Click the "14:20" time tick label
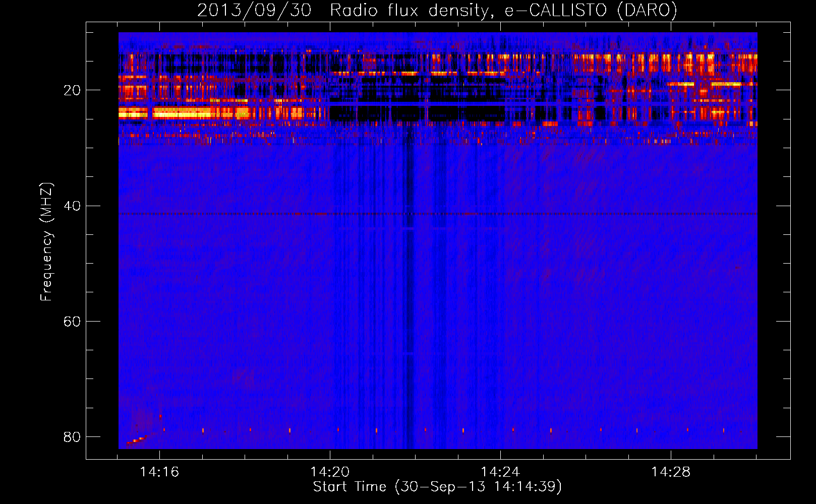Viewport: 816px width, 504px height. point(330,472)
